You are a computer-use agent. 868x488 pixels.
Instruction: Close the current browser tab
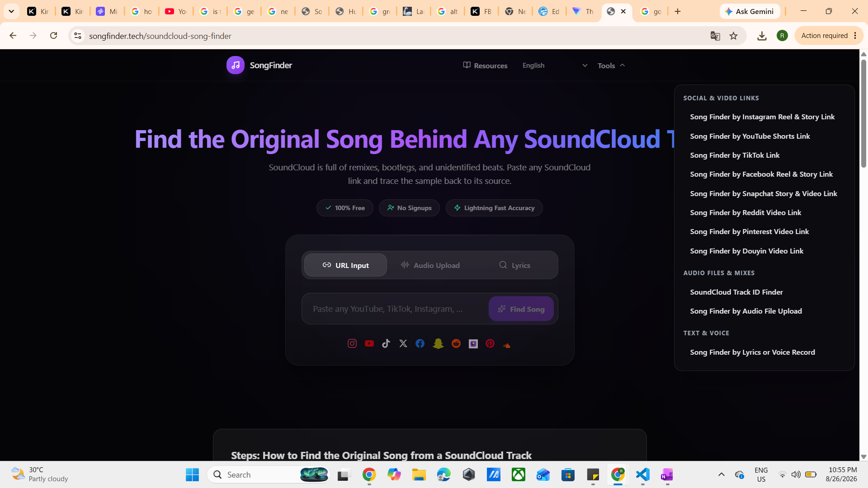(623, 11)
